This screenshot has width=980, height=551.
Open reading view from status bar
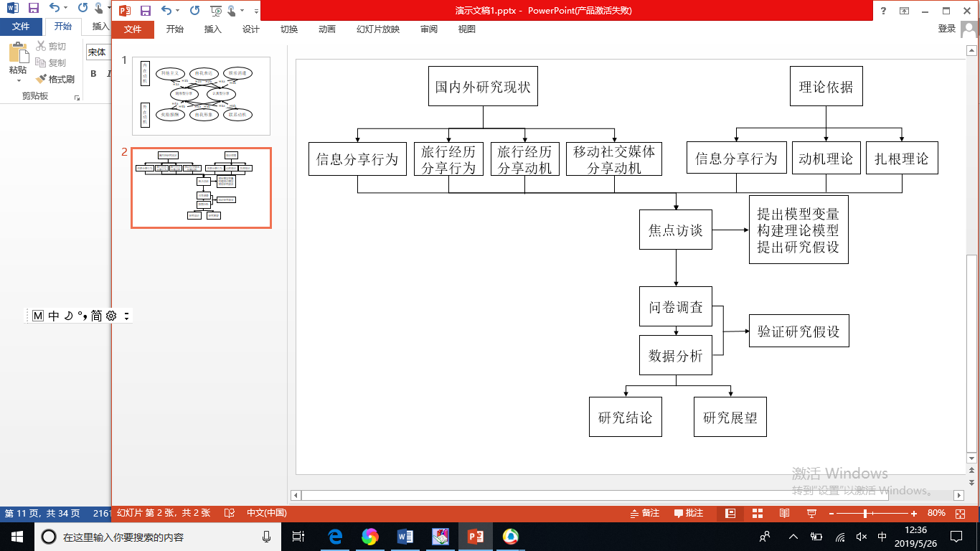tap(784, 513)
